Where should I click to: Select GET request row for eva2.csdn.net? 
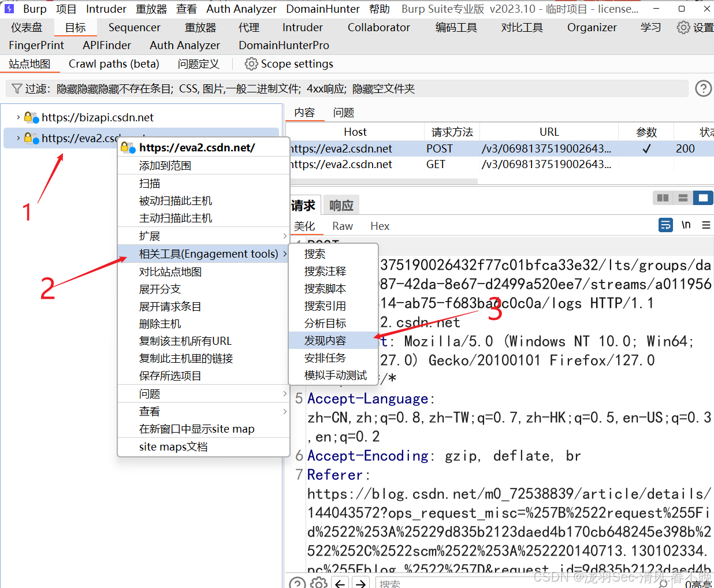(x=500, y=164)
